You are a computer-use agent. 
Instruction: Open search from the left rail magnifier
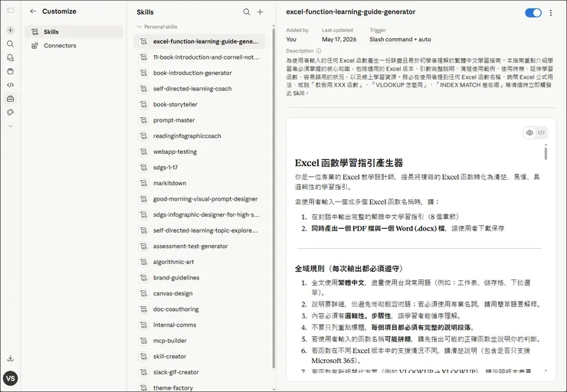(x=11, y=44)
